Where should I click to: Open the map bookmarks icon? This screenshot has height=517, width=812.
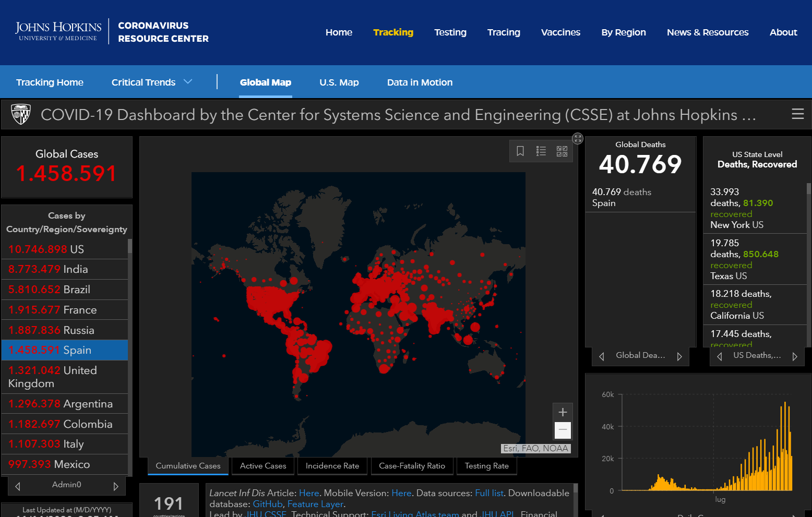tap(520, 151)
